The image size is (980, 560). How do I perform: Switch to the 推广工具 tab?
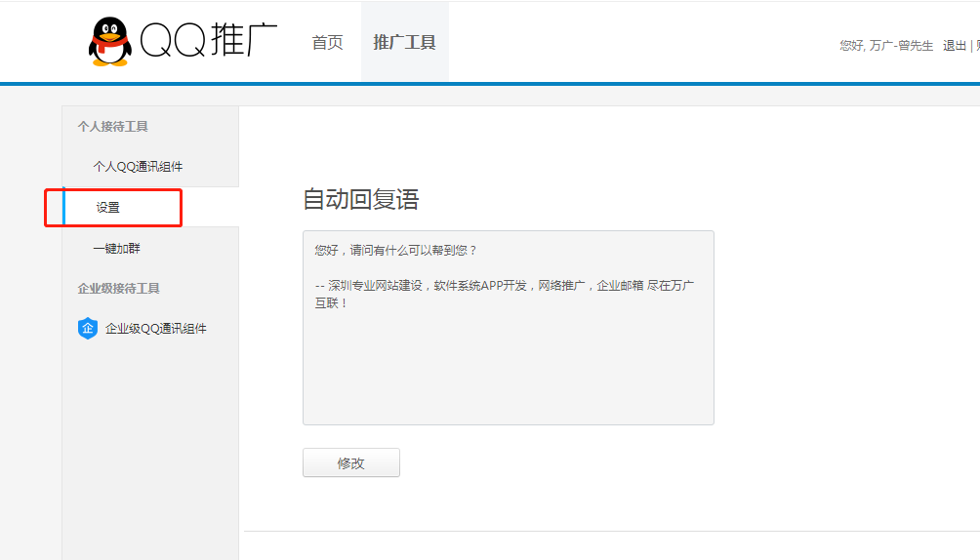point(404,43)
